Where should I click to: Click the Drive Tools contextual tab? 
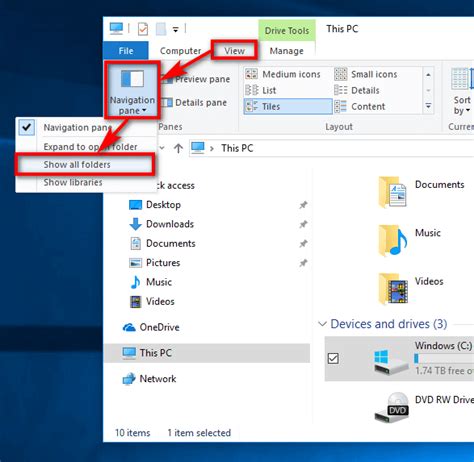click(287, 30)
